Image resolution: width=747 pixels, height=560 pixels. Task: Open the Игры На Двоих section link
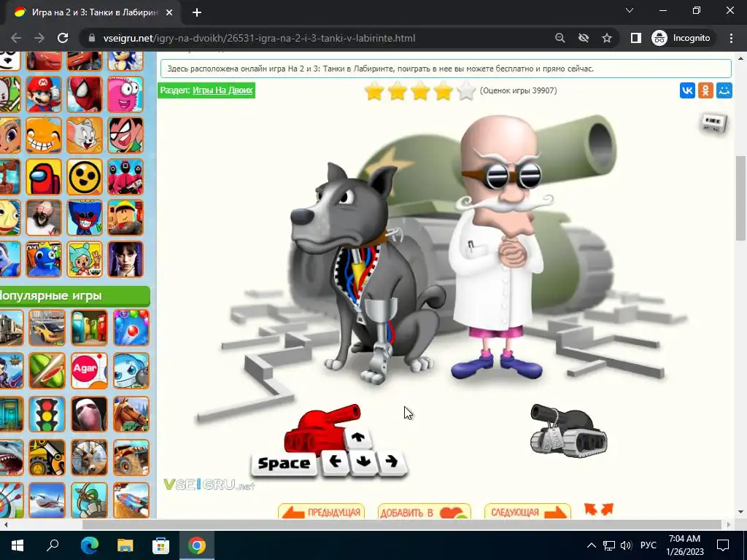click(222, 90)
